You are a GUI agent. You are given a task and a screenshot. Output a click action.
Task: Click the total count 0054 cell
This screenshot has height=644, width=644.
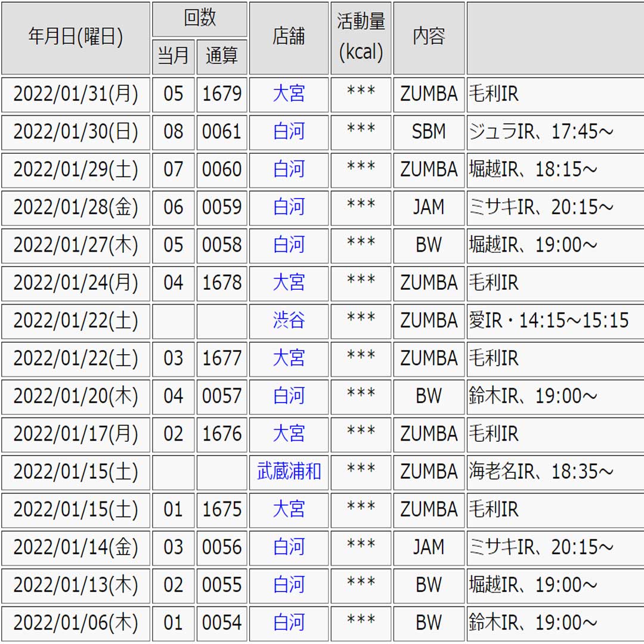point(222,624)
